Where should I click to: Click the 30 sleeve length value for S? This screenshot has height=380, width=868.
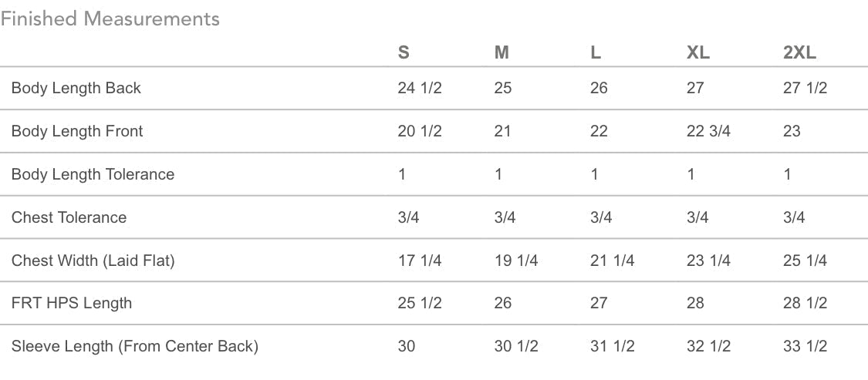(407, 346)
